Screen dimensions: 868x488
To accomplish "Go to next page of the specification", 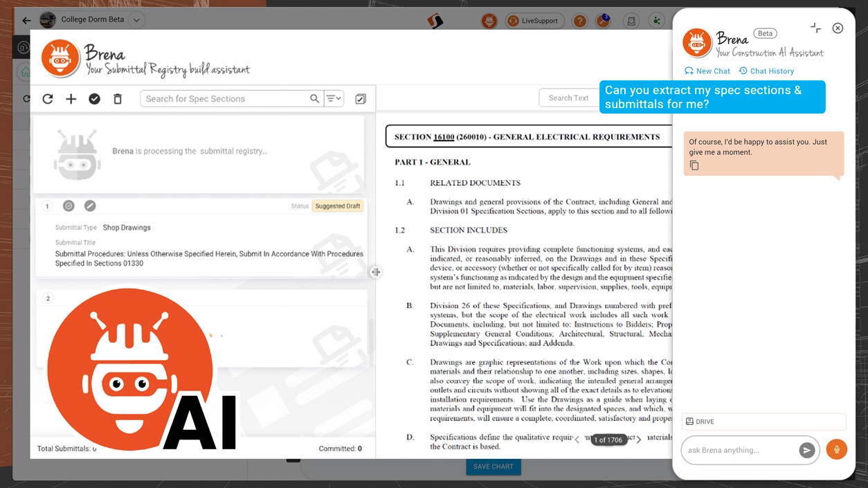I will [x=639, y=440].
